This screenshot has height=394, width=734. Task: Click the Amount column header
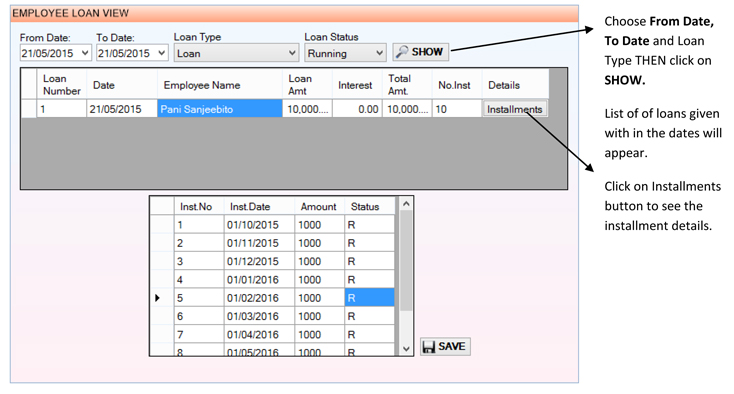(x=320, y=206)
